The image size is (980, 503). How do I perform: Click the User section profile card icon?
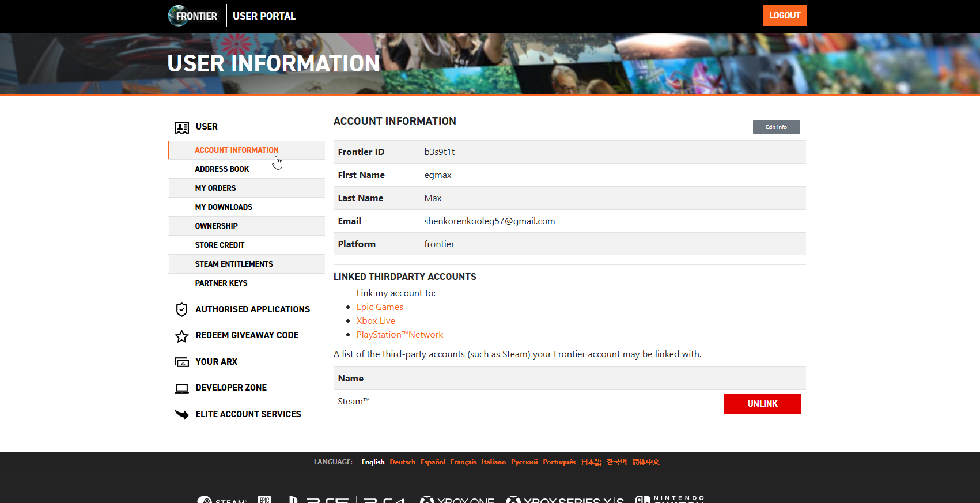point(181,127)
